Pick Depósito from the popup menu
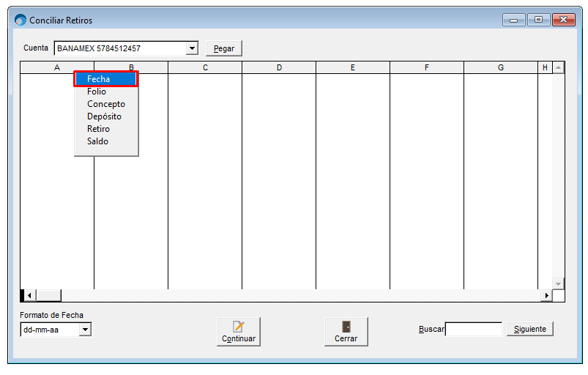Screen dimensions: 588x375 click(x=106, y=116)
